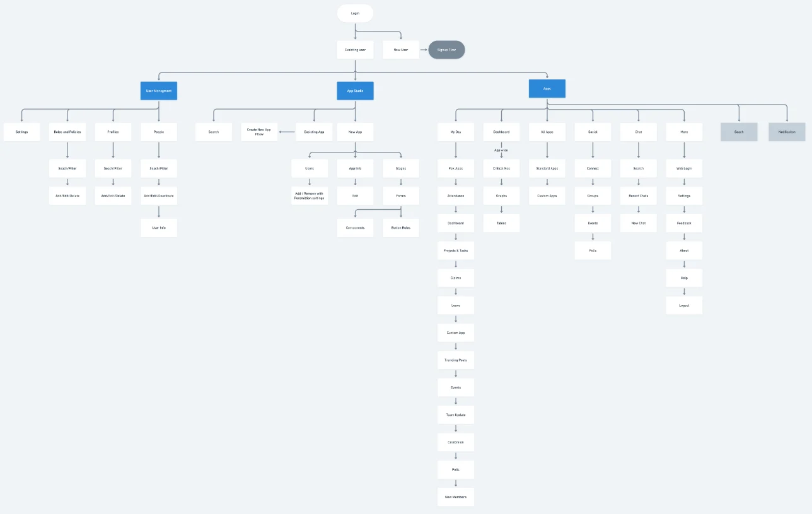
Task: Select the blue Apps node
Action: [547, 89]
